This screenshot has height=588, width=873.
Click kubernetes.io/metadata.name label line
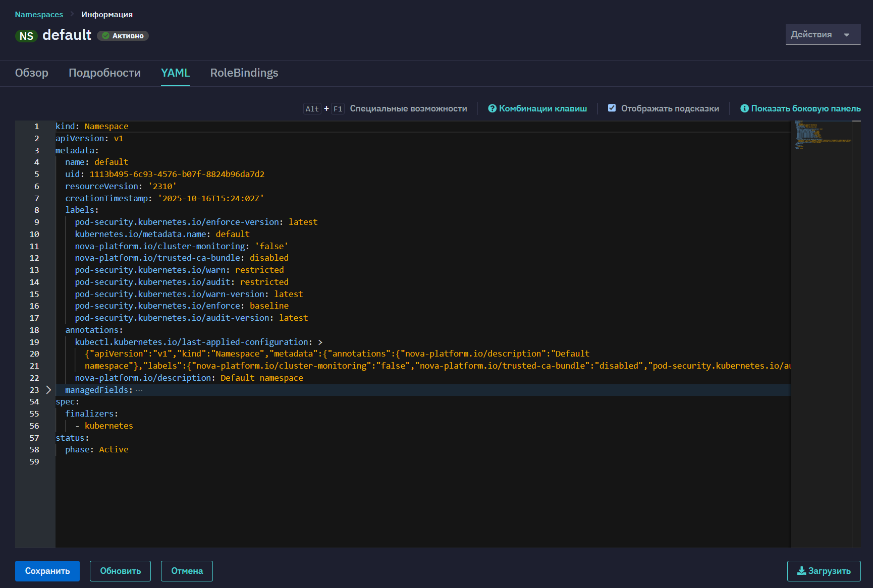tap(162, 234)
